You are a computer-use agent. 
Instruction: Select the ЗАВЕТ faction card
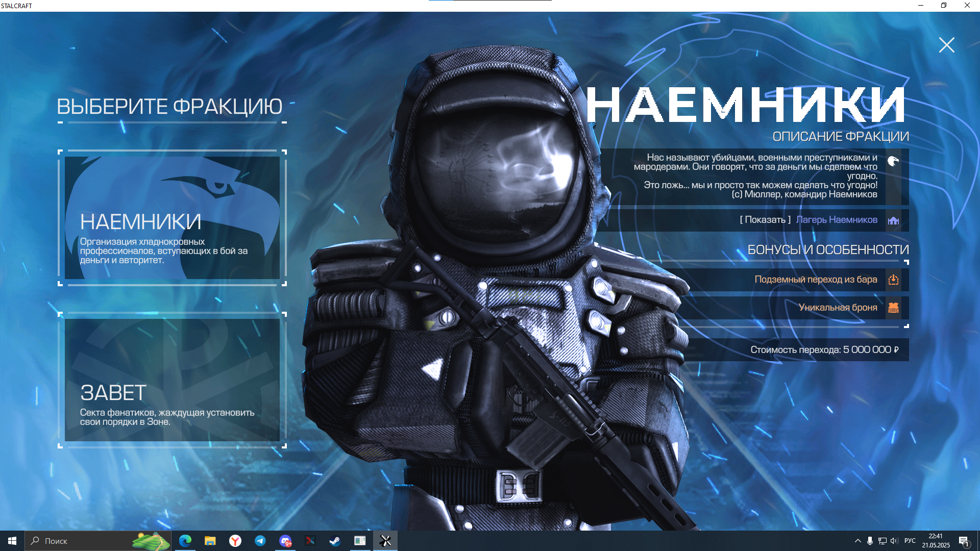pyautogui.click(x=172, y=380)
